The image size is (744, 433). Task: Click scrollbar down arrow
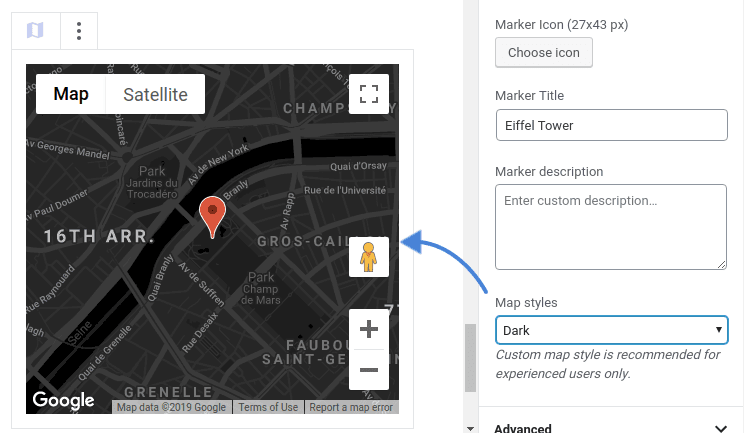click(x=470, y=428)
